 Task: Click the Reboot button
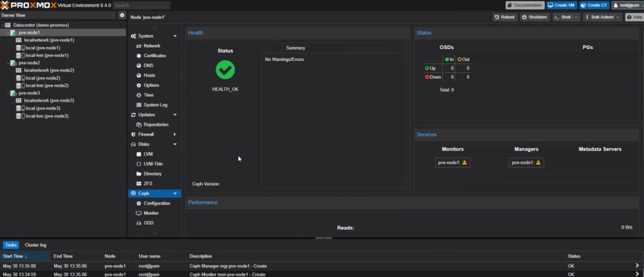505,17
